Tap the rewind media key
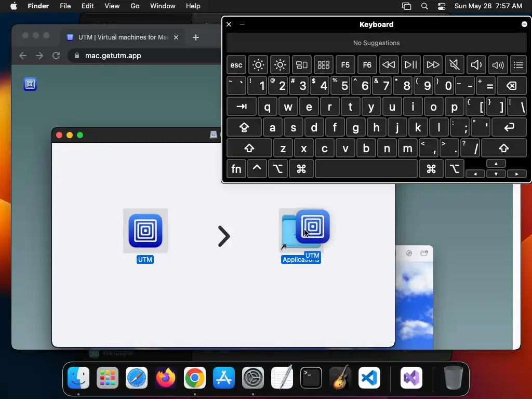Image resolution: width=532 pixels, height=399 pixels. (x=389, y=65)
